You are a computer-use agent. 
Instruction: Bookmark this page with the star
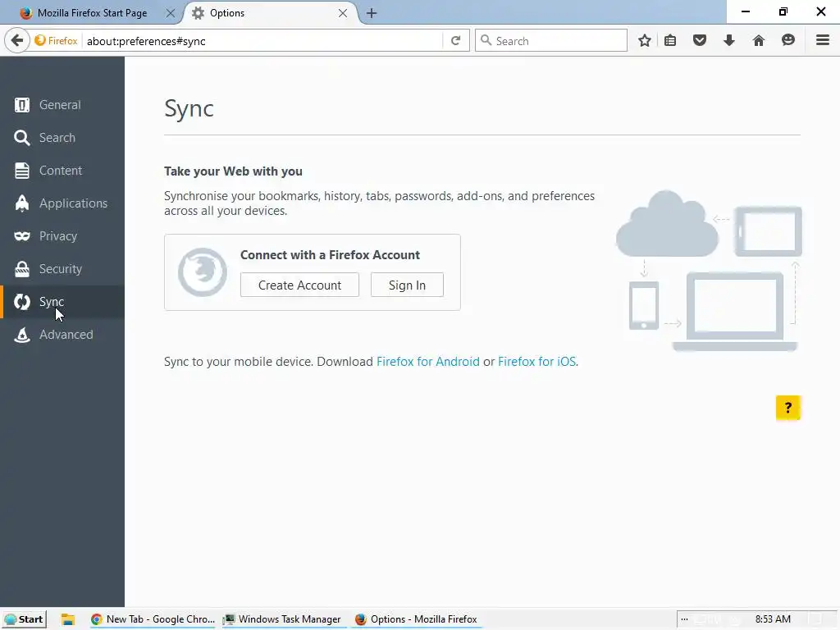coord(645,41)
